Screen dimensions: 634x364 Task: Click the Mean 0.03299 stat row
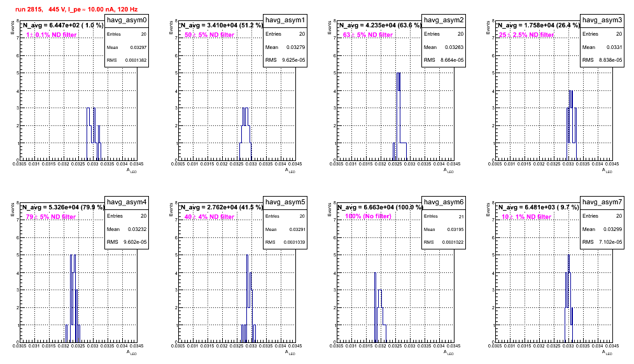pos(602,229)
